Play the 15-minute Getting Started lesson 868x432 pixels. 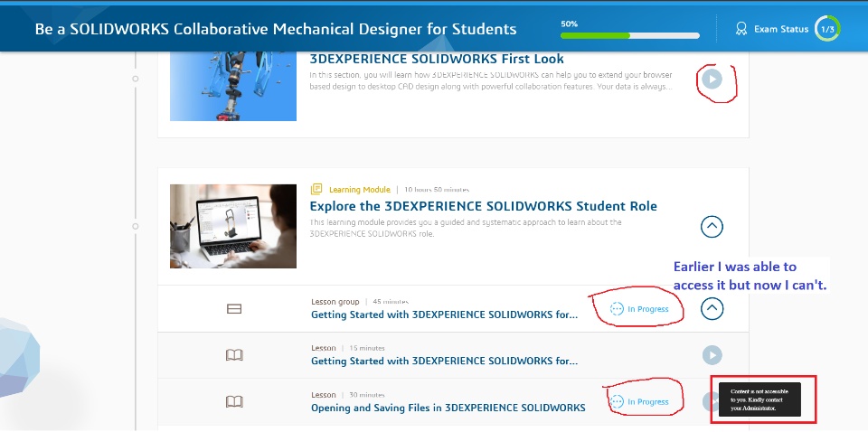click(712, 355)
